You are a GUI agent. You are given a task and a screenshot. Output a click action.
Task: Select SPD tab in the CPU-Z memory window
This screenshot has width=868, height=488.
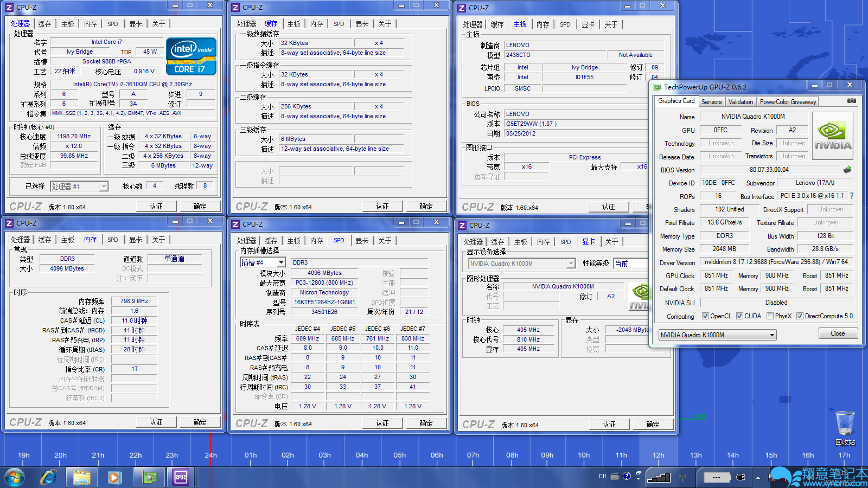(x=113, y=240)
